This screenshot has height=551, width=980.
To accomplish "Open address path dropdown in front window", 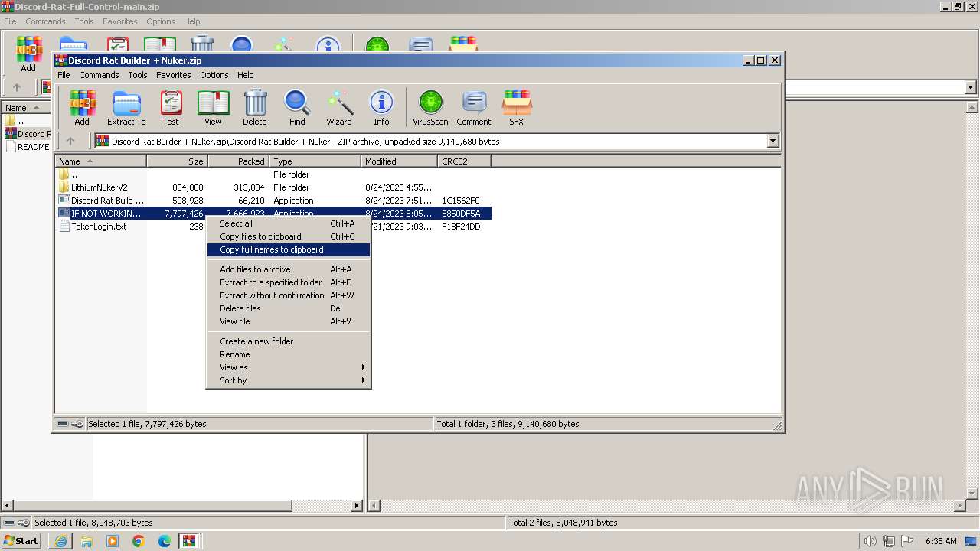I will pos(773,141).
